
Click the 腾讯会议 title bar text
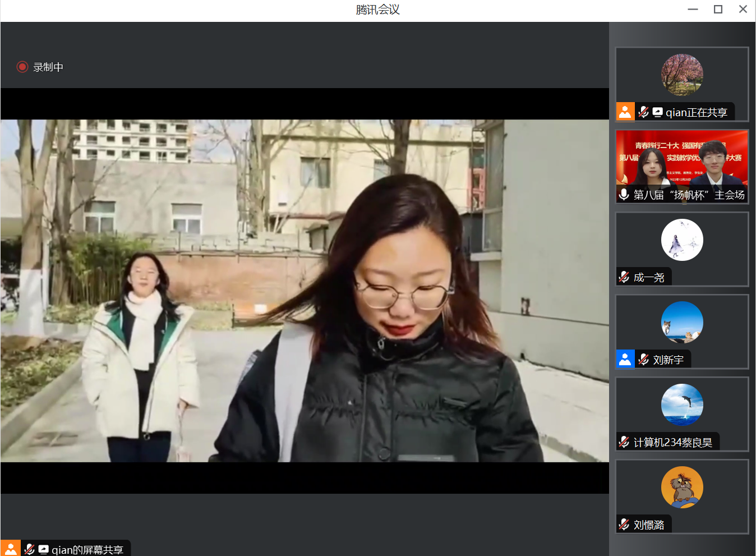377,8
